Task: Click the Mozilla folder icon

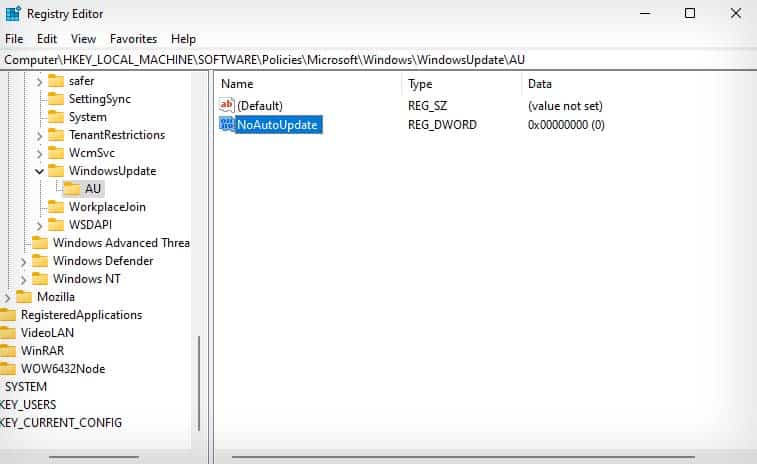Action: click(24, 296)
